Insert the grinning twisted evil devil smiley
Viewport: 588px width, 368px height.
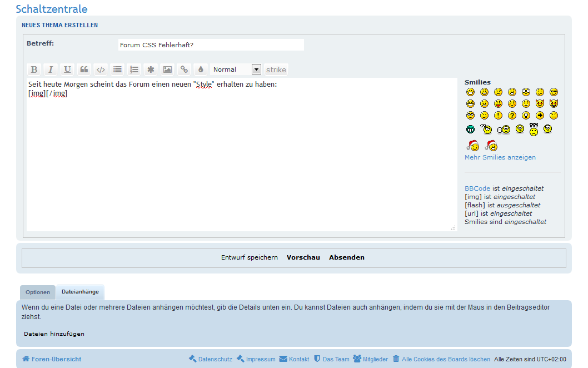click(x=554, y=103)
